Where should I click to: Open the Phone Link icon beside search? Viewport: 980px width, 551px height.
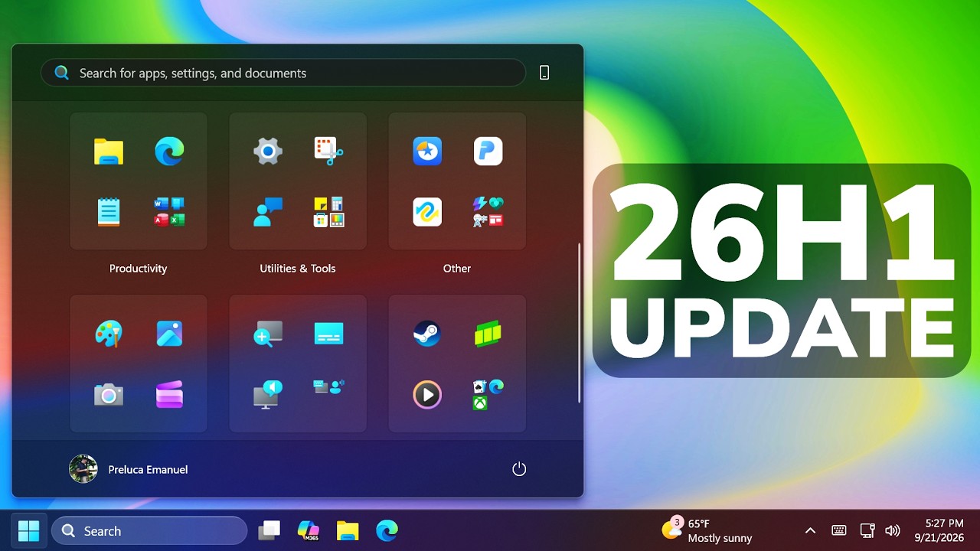pyautogui.click(x=544, y=73)
